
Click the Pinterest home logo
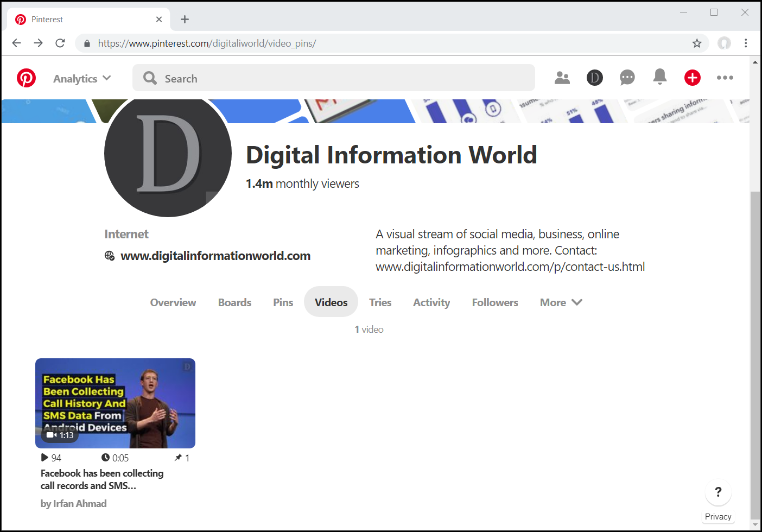(26, 78)
